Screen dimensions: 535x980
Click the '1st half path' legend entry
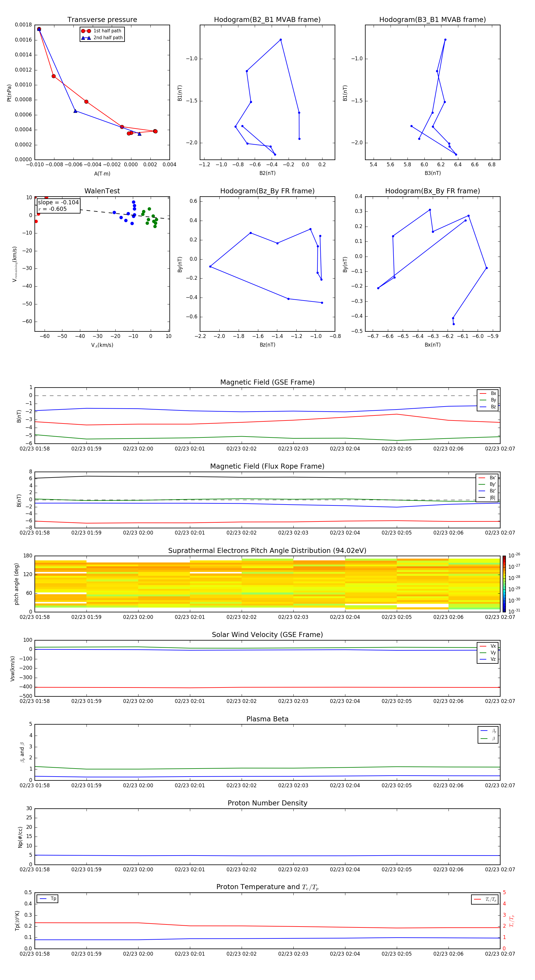[101, 31]
